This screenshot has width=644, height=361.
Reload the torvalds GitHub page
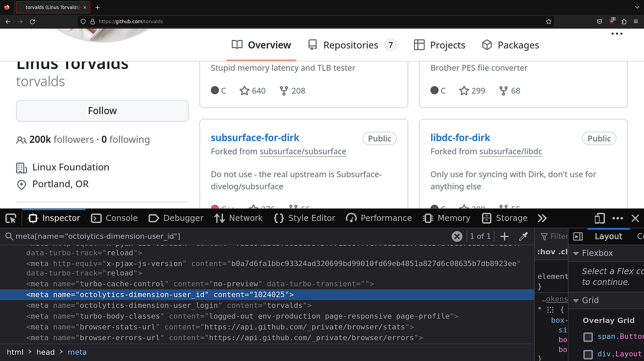32,21
